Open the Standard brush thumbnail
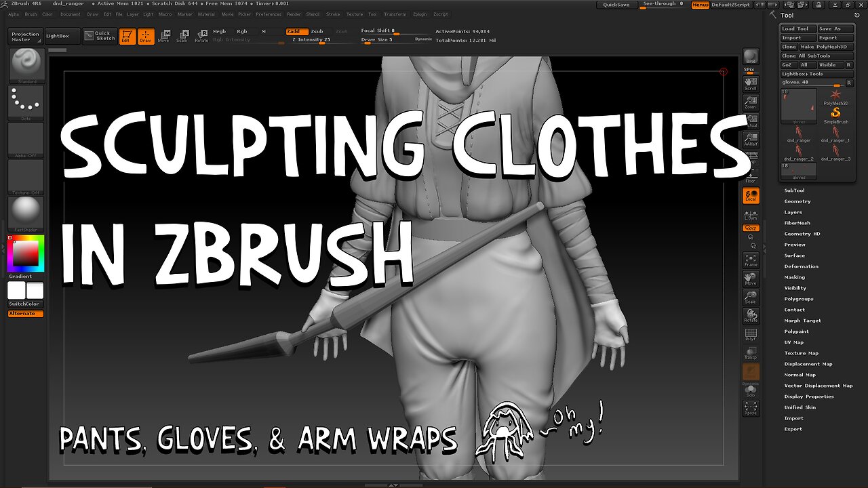 [27, 66]
